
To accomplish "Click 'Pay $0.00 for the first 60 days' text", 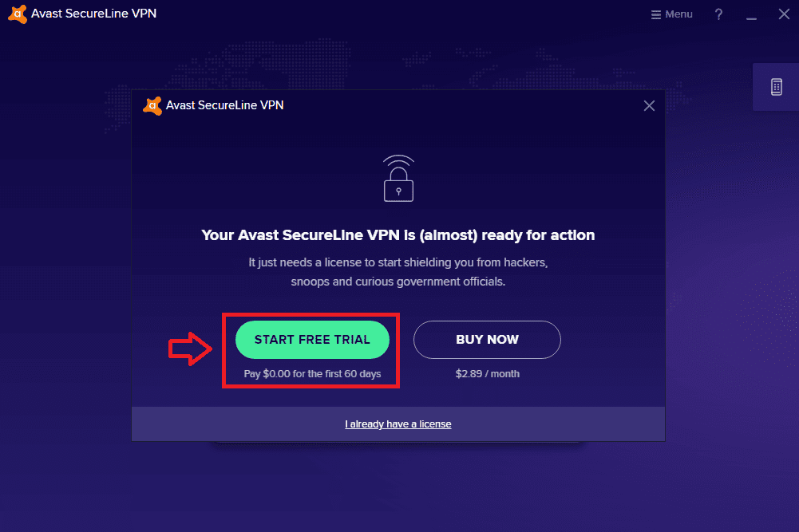I will click(x=312, y=373).
